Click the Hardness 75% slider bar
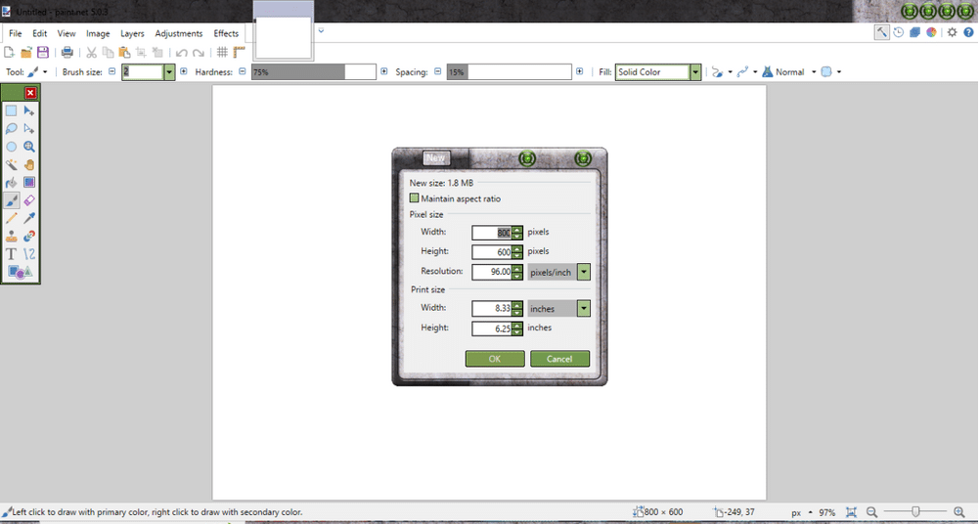 (x=314, y=71)
